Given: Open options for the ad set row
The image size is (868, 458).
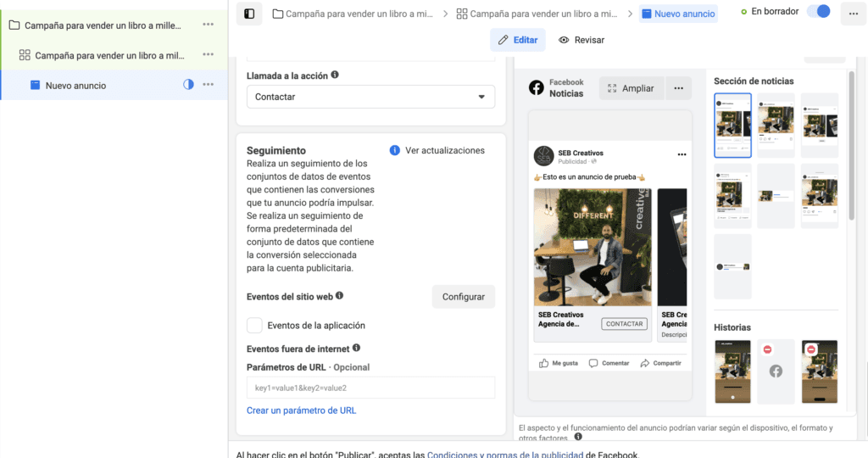Looking at the screenshot, I should pyautogui.click(x=208, y=55).
